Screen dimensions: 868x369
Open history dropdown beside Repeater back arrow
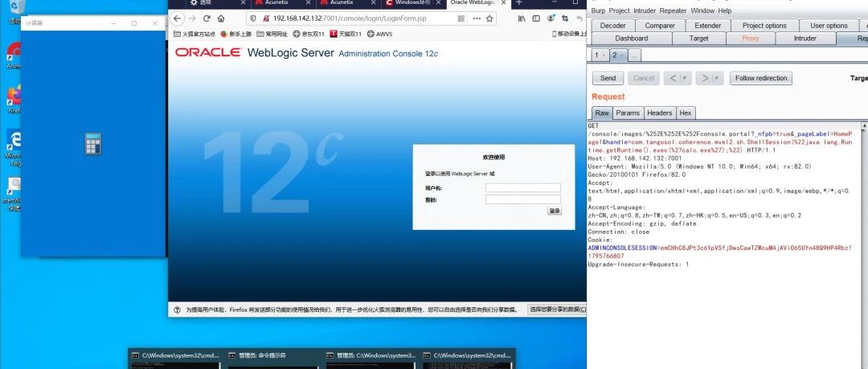(686, 78)
